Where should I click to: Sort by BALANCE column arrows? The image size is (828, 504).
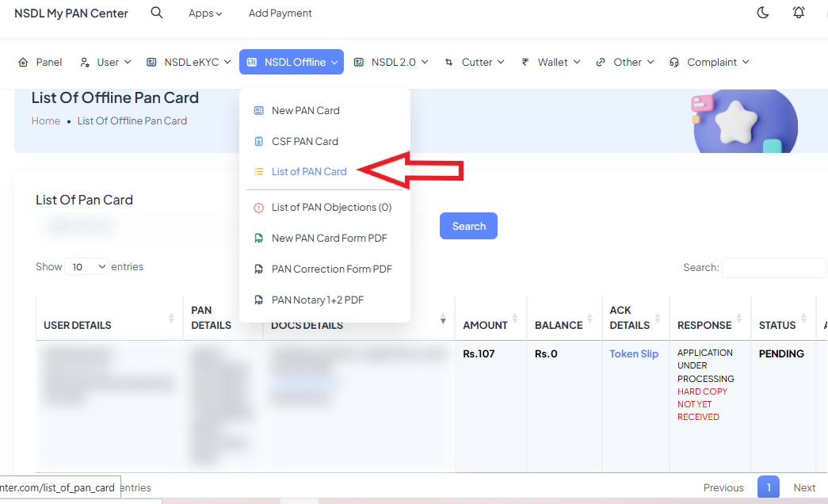coord(590,318)
